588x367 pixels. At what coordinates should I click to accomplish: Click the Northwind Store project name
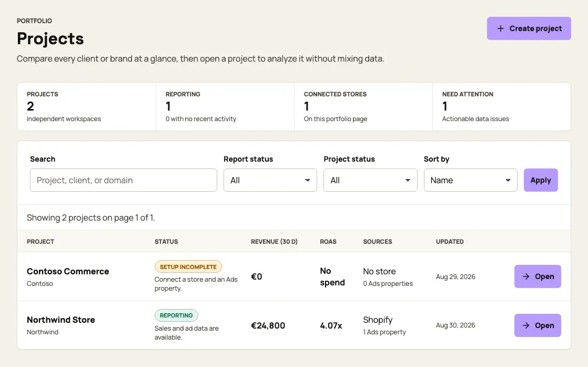pos(61,320)
